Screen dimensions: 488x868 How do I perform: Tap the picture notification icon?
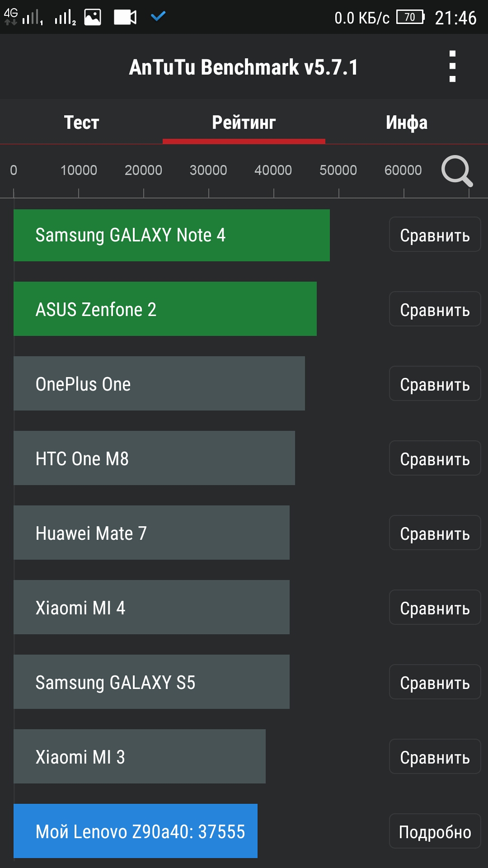coord(93,17)
